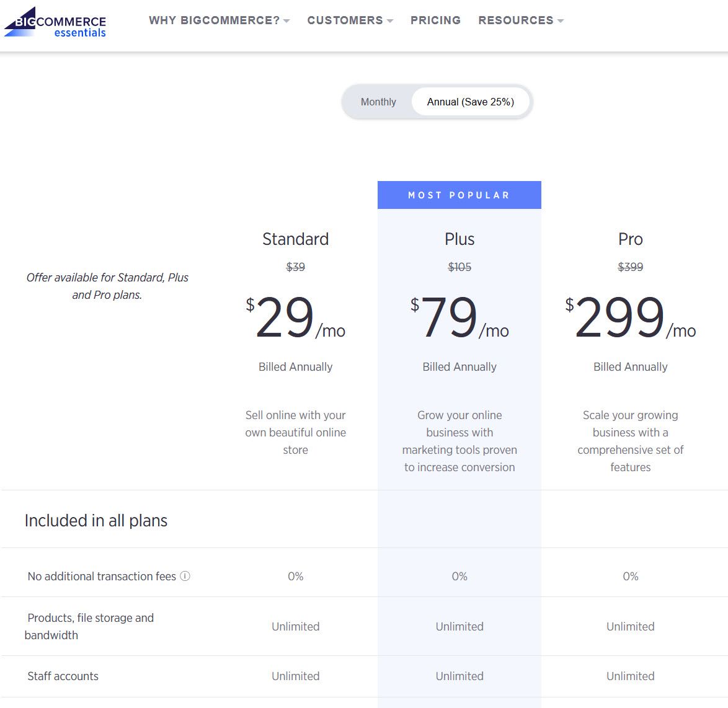Click the struck-through $39 price
Viewport: 728px width, 708px height.
295,267
